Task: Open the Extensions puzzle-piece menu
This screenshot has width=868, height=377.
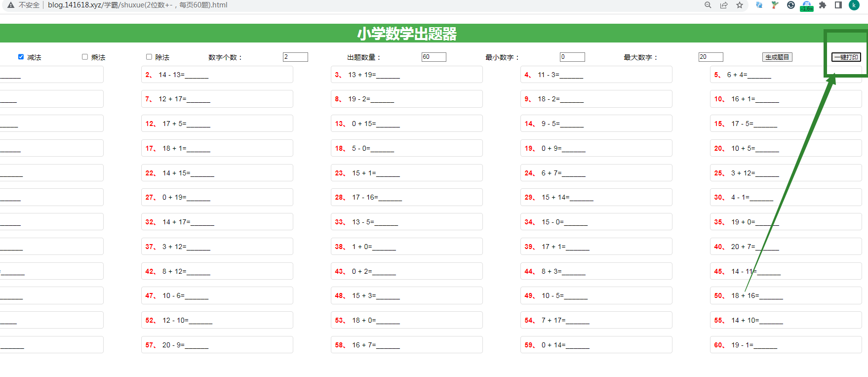Action: click(x=823, y=5)
